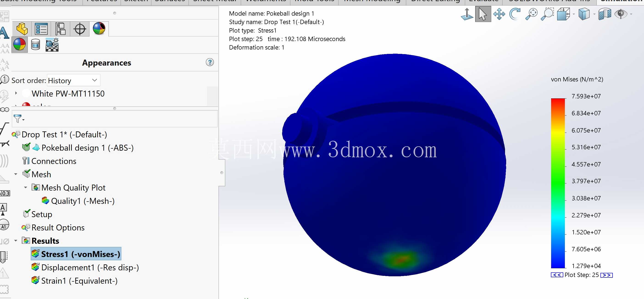Open the DisplayManager color ball tab
This screenshot has width=644, height=299.
click(99, 28)
